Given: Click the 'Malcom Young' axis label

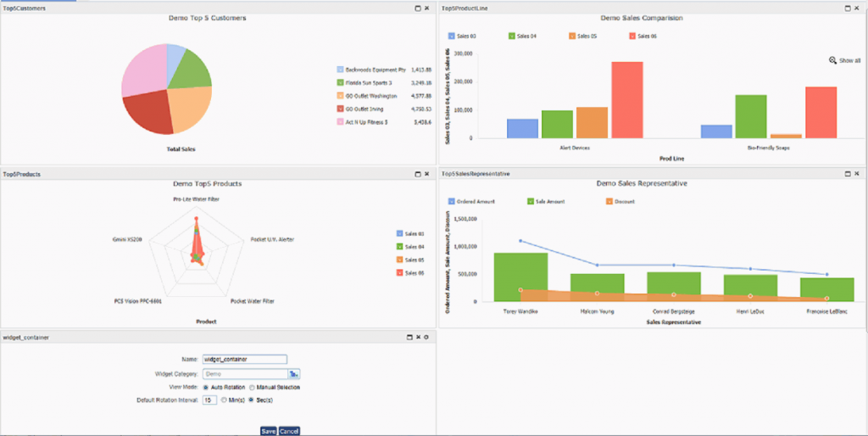Looking at the screenshot, I should point(597,311).
